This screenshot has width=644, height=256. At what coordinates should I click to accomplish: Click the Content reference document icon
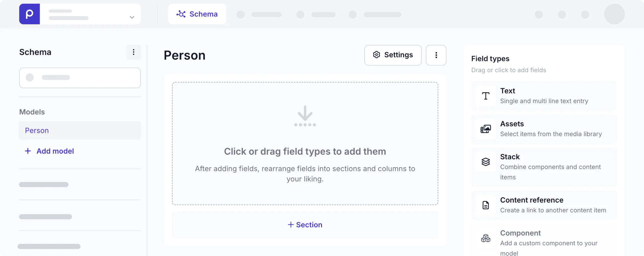[486, 205]
